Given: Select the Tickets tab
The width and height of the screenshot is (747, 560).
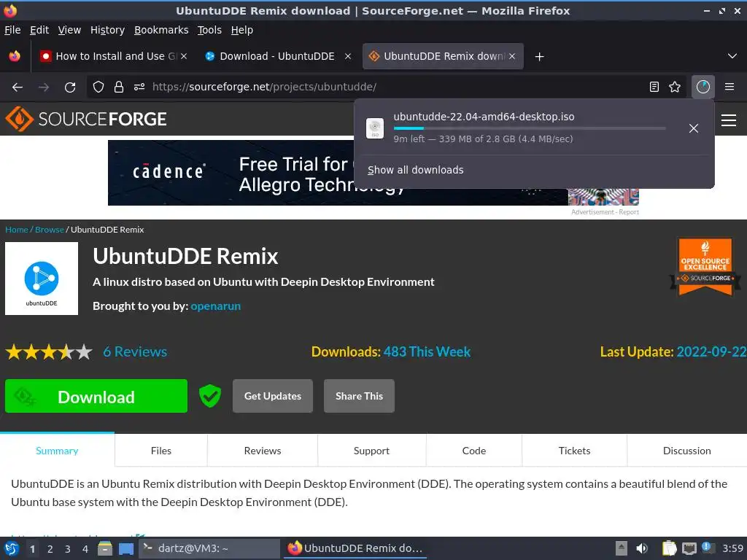Looking at the screenshot, I should coord(575,451).
